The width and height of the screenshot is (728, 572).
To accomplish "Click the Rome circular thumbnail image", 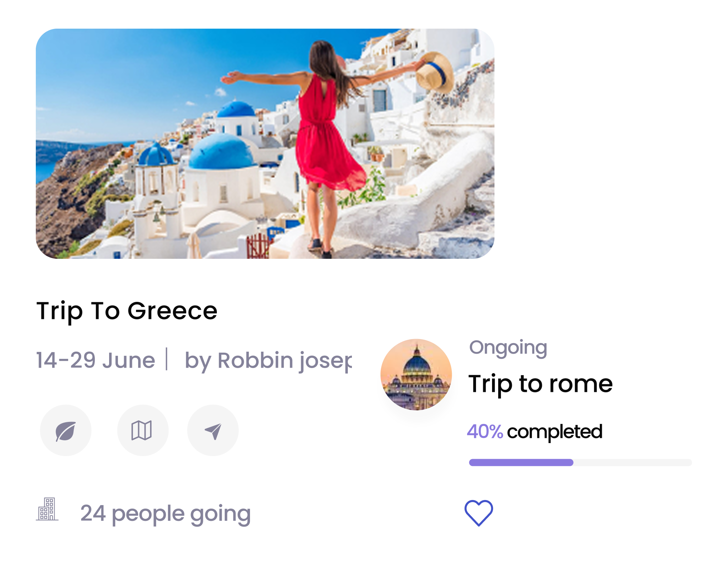I will 416,375.
